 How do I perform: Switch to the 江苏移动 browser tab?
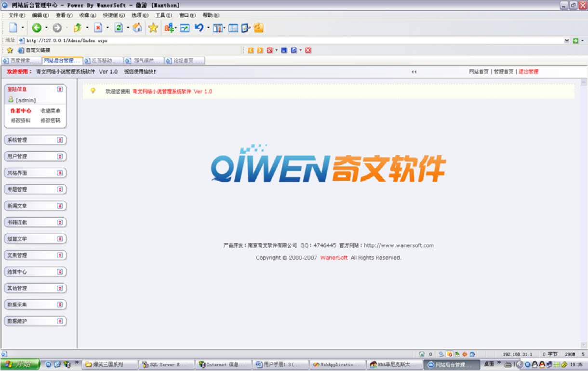coord(102,61)
